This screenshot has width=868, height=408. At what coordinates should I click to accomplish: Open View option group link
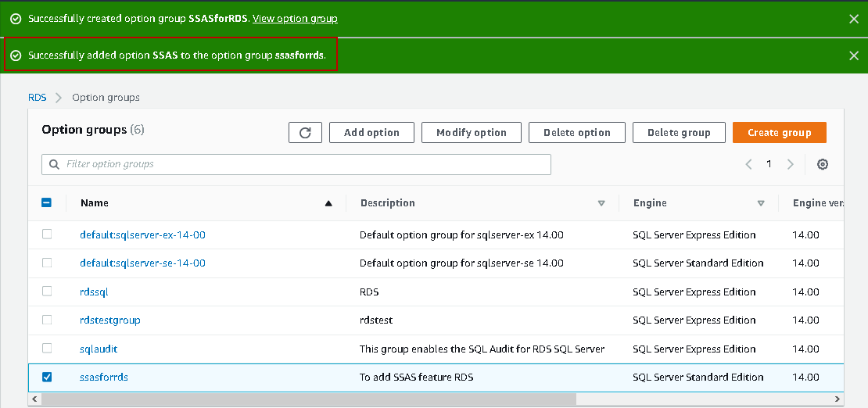(295, 18)
